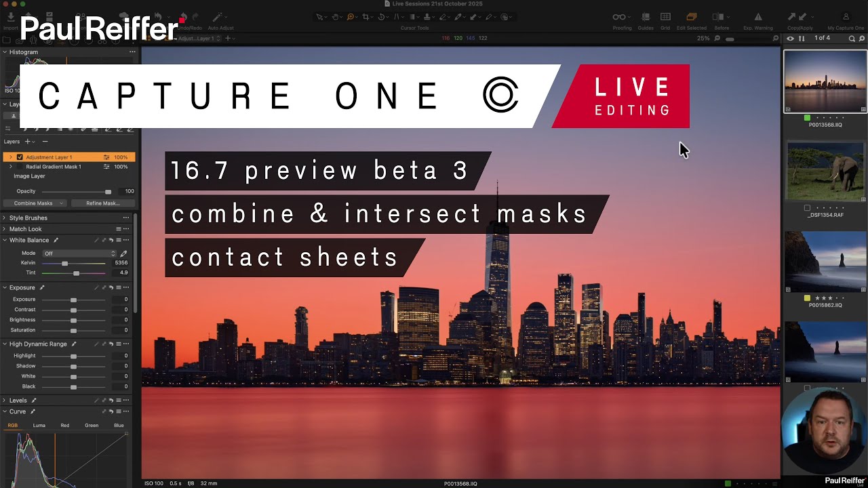Uncheck the Adjustment Layer 1 checkbox
The image size is (868, 488).
[20, 157]
